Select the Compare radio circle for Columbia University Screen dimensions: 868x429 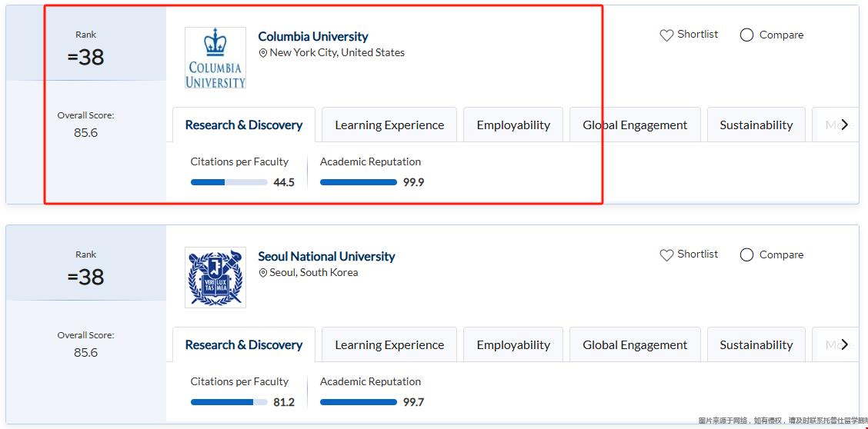click(x=746, y=35)
